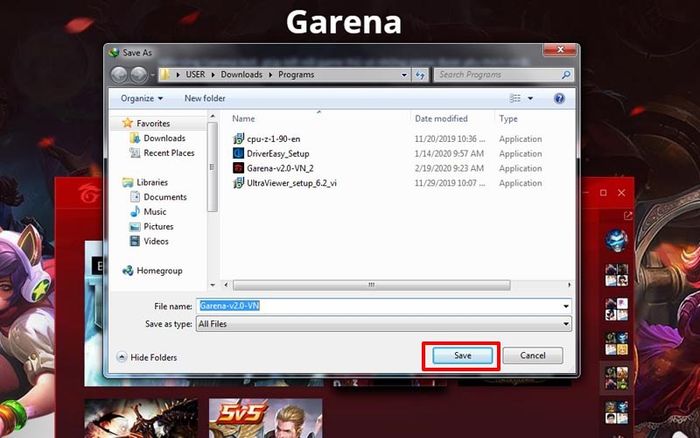Maximize the Garena window
The image size is (700, 438).
(603, 193)
